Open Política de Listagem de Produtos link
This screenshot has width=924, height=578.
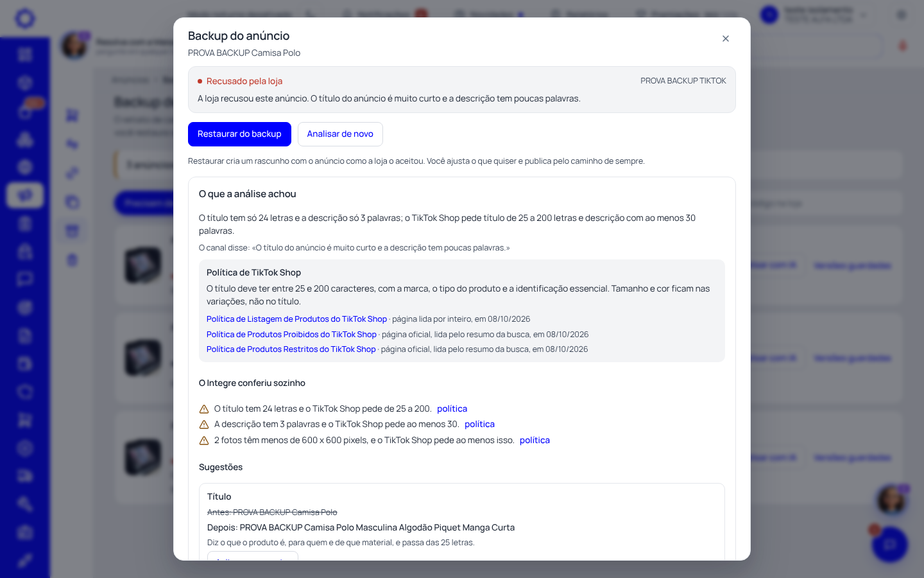click(x=296, y=319)
